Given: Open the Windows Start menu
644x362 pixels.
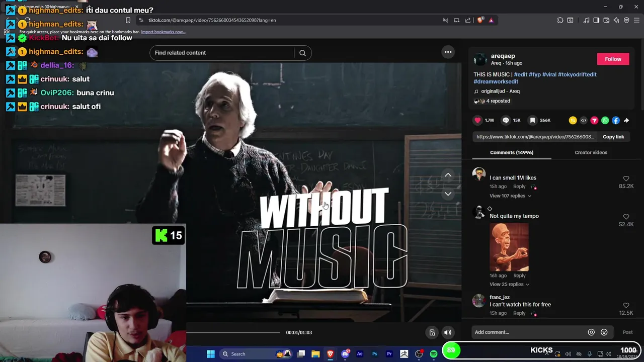Looking at the screenshot, I should [x=211, y=354].
